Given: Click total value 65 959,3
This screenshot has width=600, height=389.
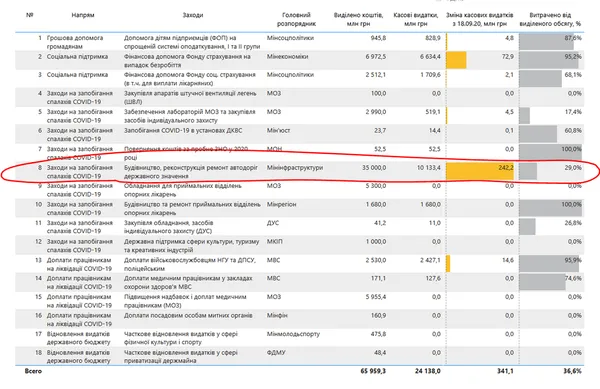Looking at the screenshot, I should [373, 371].
